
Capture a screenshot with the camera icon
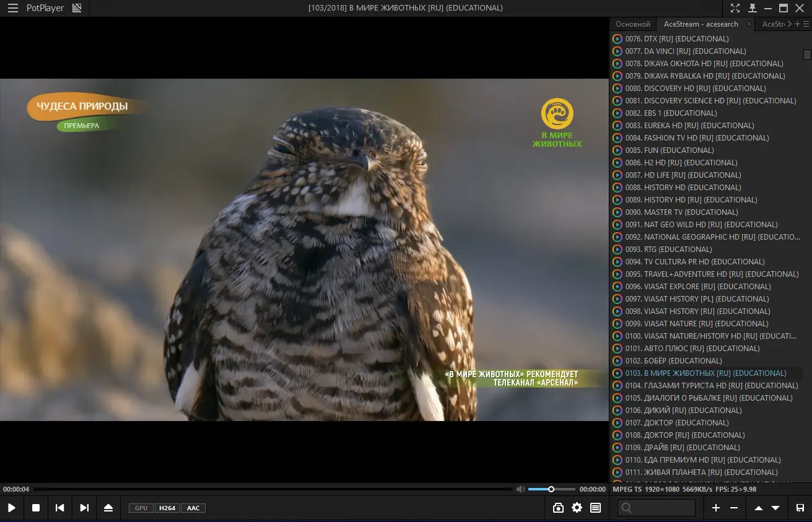pyautogui.click(x=558, y=508)
